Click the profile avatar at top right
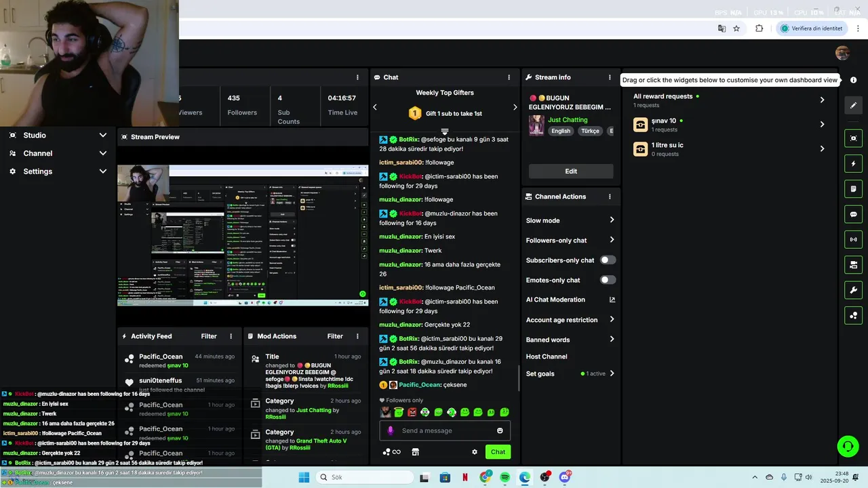 point(842,53)
